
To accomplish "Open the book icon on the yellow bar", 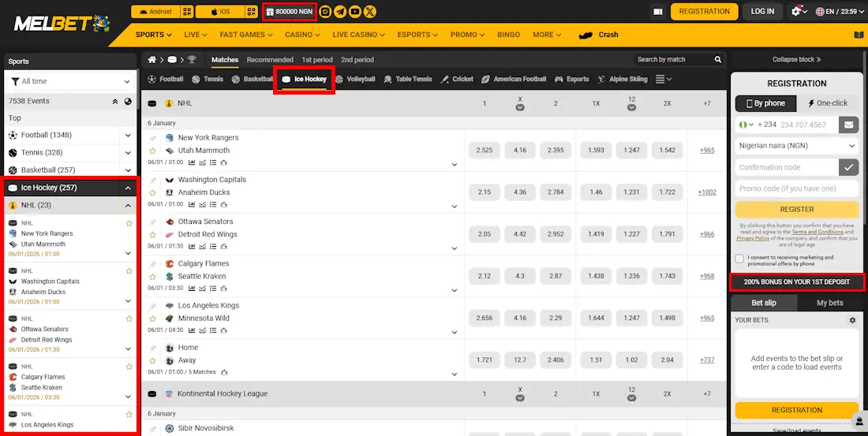I will (x=859, y=35).
